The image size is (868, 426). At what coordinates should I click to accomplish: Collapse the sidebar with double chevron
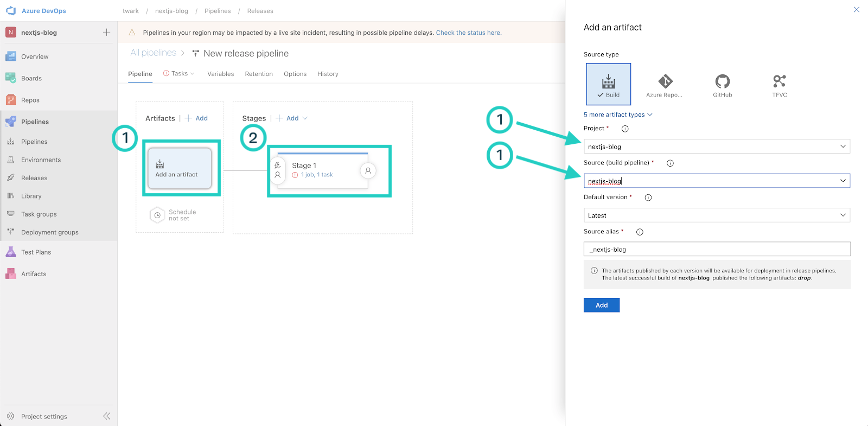point(107,416)
